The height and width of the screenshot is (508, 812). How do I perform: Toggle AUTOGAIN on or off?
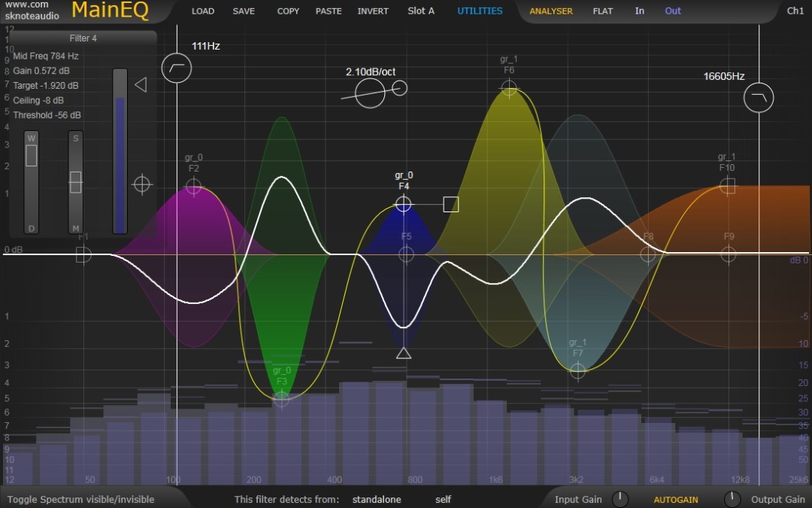pyautogui.click(x=676, y=500)
